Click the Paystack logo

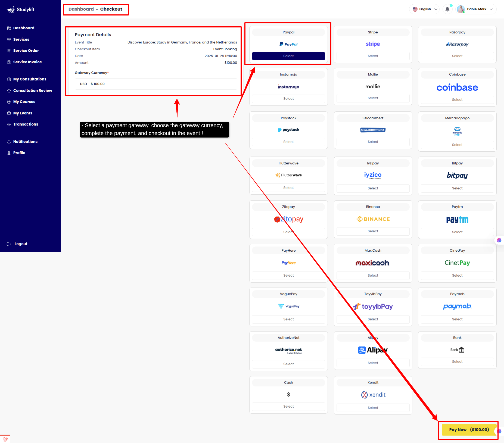point(288,130)
